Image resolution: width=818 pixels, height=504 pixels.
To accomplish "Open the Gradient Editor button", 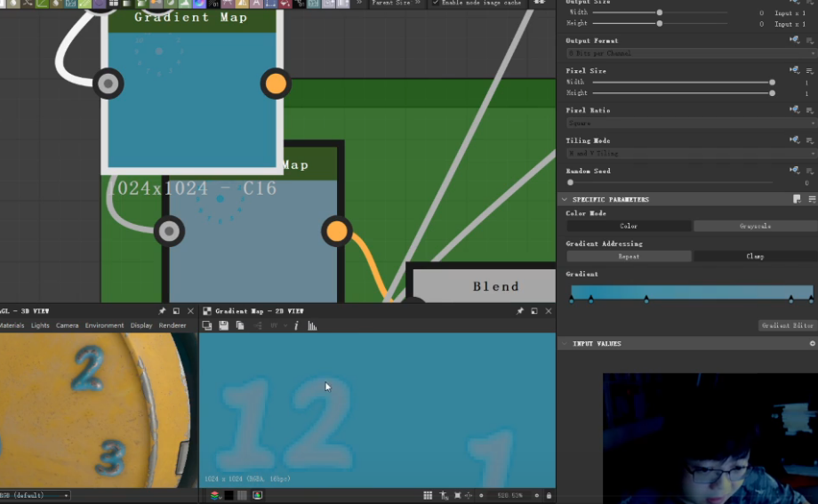I will tap(787, 325).
